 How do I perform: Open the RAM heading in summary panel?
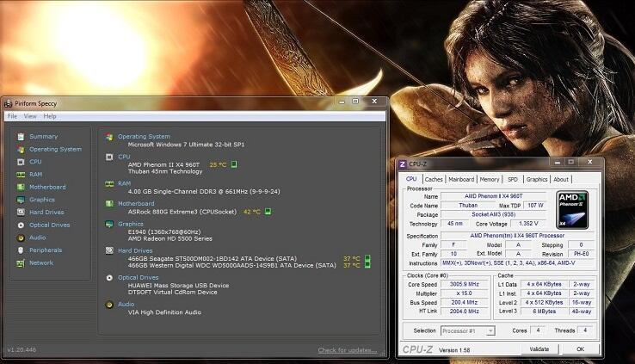coord(124,184)
